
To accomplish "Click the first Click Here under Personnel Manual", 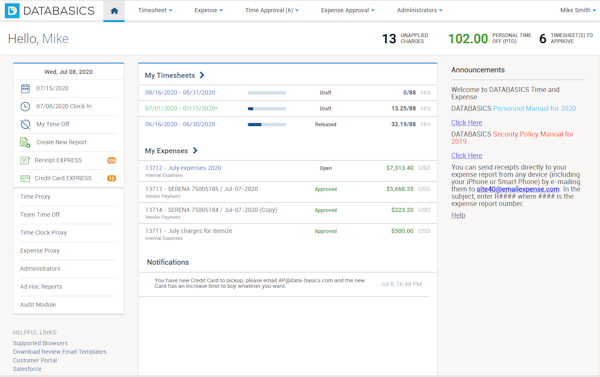I will [466, 122].
